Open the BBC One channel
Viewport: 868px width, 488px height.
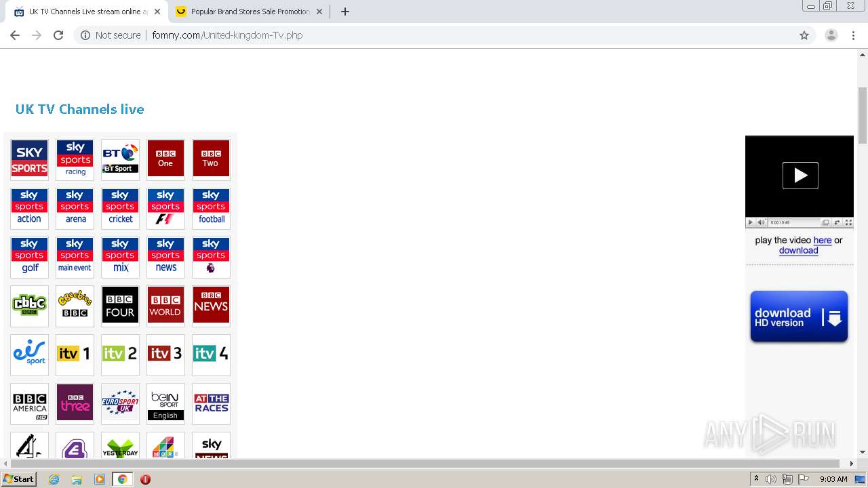point(165,159)
